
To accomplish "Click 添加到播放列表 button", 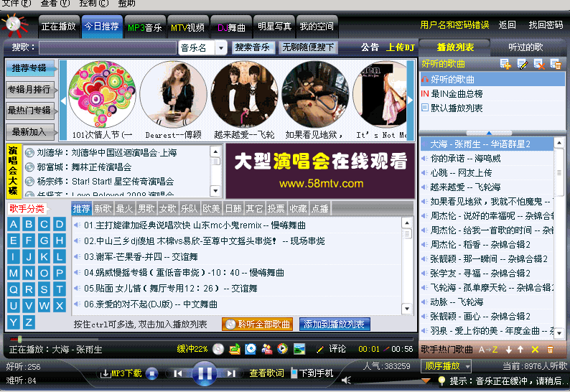I will click(x=335, y=324).
